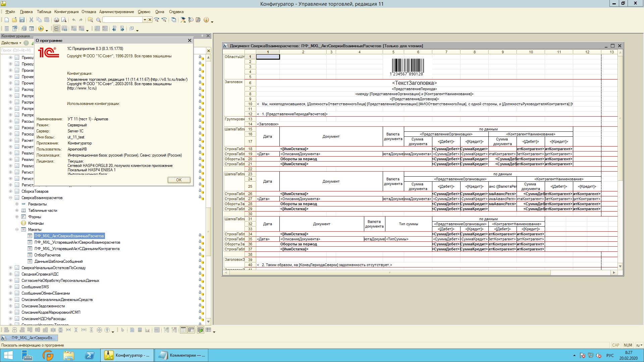Open Комментарии window from the taskbar
Image resolution: width=644 pixels, height=362 pixels.
pyautogui.click(x=181, y=355)
